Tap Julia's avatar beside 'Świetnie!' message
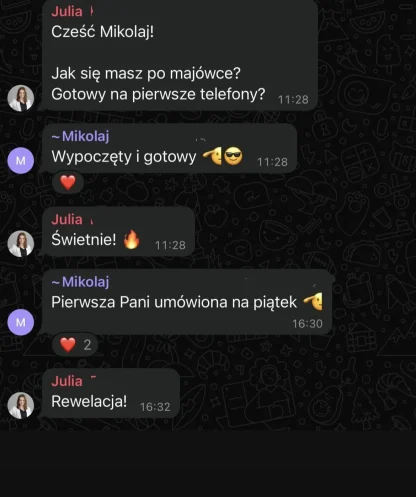The height and width of the screenshot is (497, 416). (x=21, y=244)
